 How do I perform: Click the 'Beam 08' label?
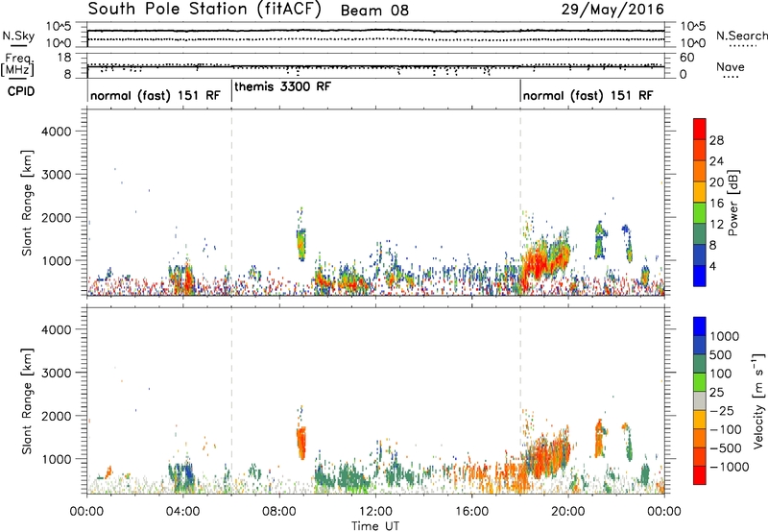point(374,11)
